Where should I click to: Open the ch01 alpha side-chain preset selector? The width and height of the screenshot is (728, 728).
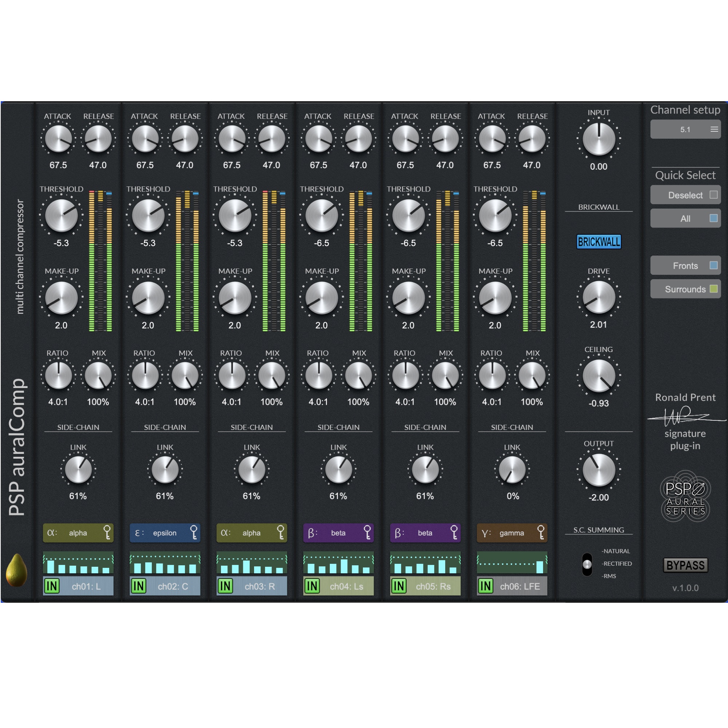[x=78, y=533]
